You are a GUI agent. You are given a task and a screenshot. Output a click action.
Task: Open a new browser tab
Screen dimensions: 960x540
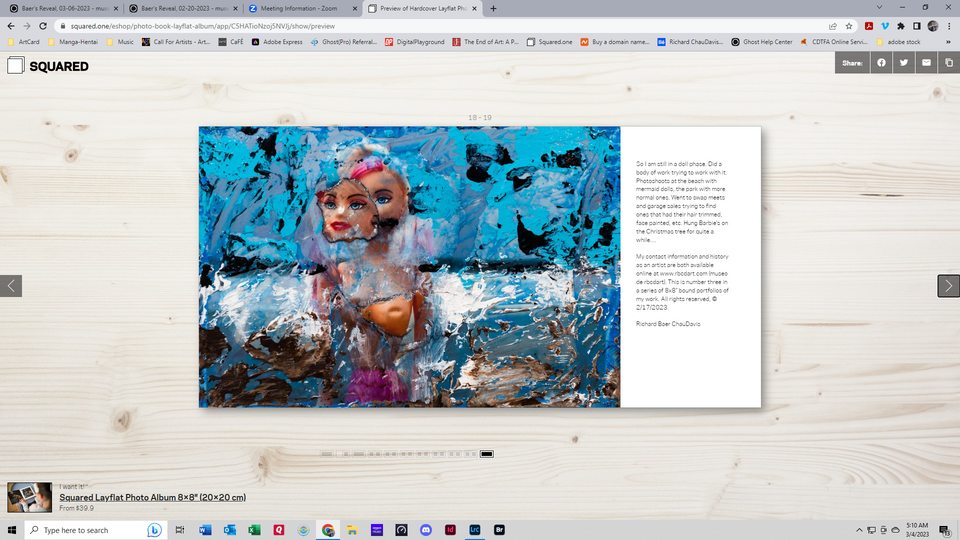pyautogui.click(x=493, y=9)
